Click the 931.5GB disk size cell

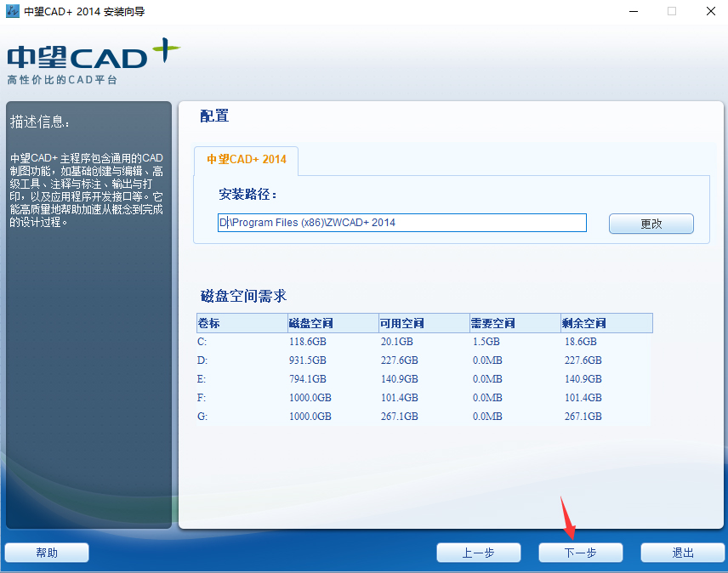307,360
